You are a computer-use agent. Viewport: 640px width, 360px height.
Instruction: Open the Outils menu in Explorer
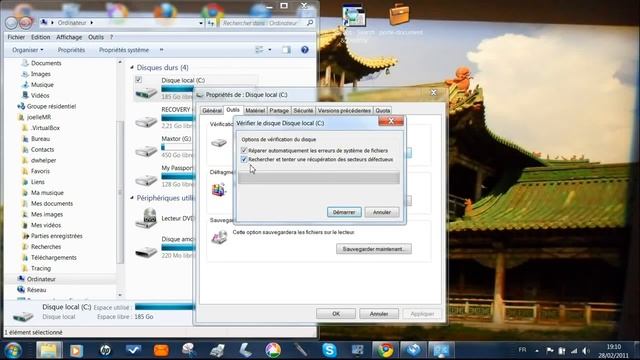point(96,37)
